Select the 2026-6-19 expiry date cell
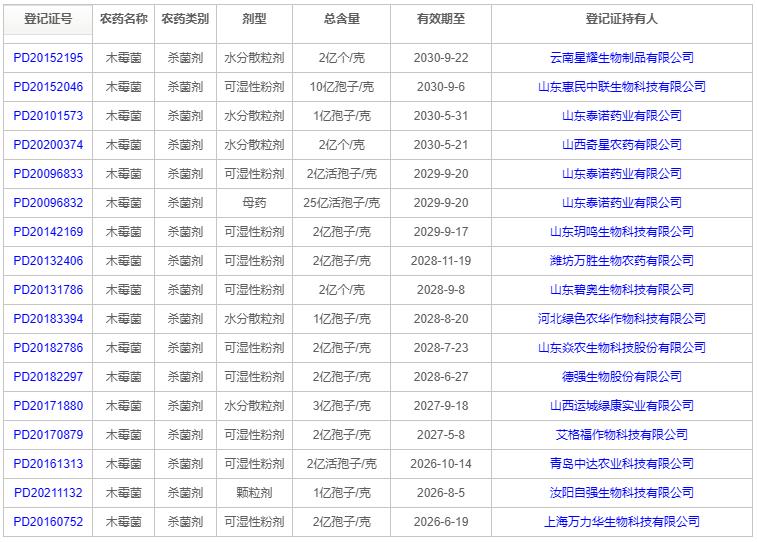The height and width of the screenshot is (542, 757). (441, 522)
